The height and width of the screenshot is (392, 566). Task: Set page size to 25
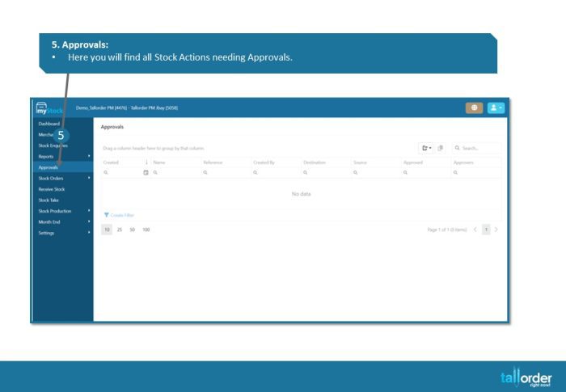point(120,230)
